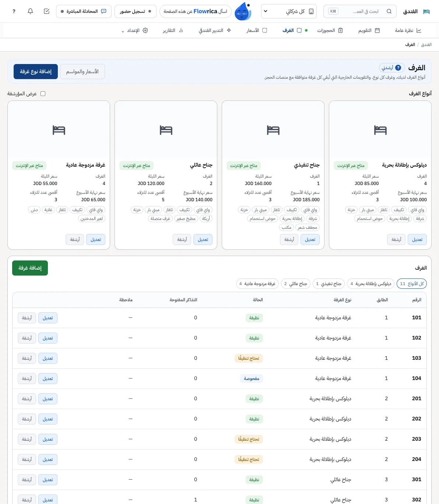
Task: Archive the جناح عائلي room type
Action: 182,239
